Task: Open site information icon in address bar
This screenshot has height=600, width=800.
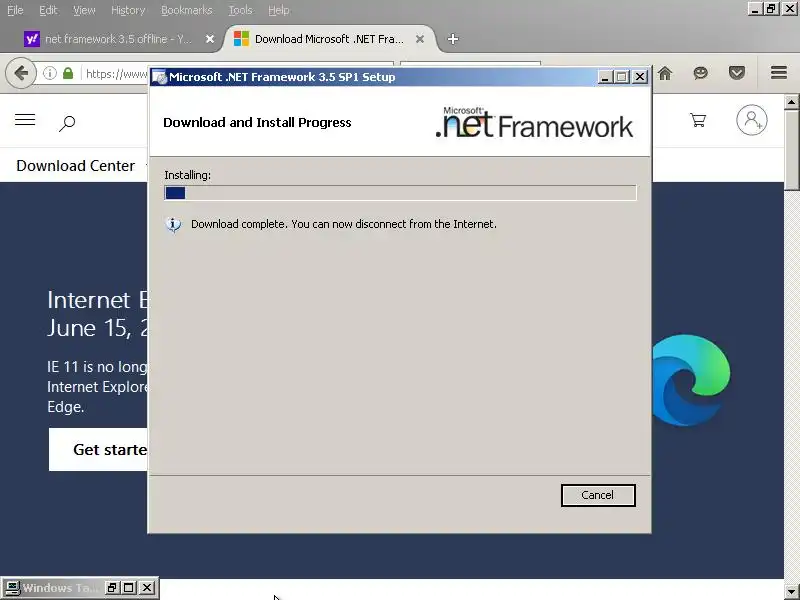Action: click(x=49, y=73)
